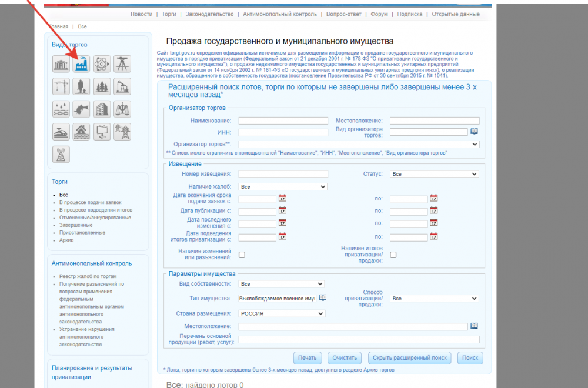588x388 pixels.
Task: Choose the billboard icon
Action: pos(102,132)
